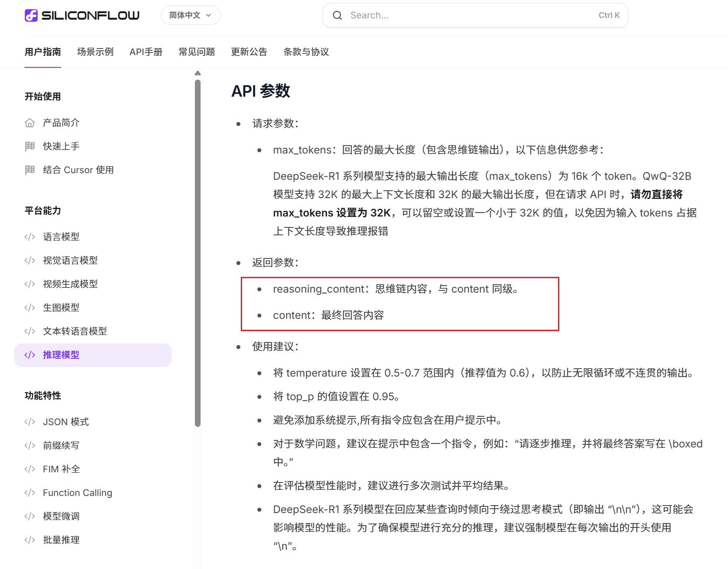Open the 批量推理 sidebar link
Image resolution: width=728 pixels, height=569 pixels.
(x=61, y=540)
